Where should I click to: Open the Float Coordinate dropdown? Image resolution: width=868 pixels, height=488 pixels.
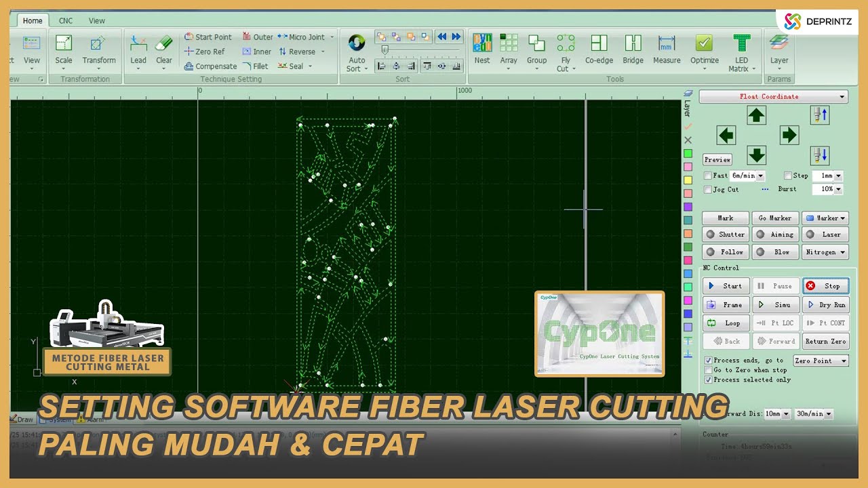pos(774,97)
